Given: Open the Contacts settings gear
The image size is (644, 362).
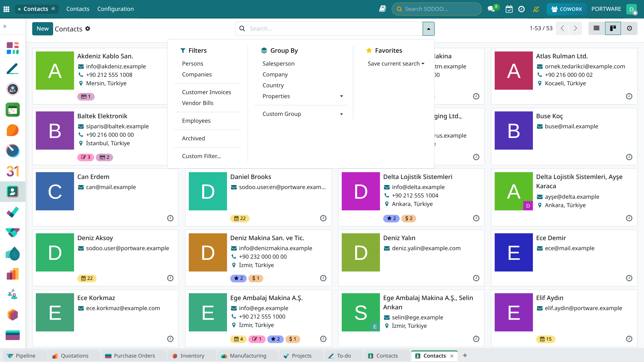Looking at the screenshot, I should pyautogui.click(x=88, y=29).
